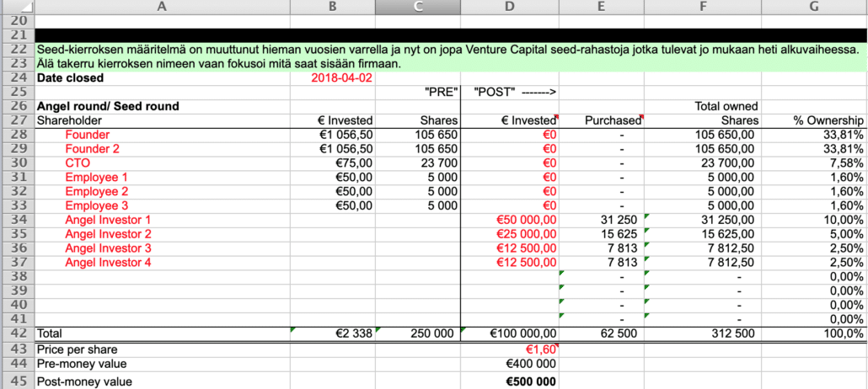The image size is (868, 389).
Task: Select the "Angel Investor 4" name cell
Action: (162, 263)
